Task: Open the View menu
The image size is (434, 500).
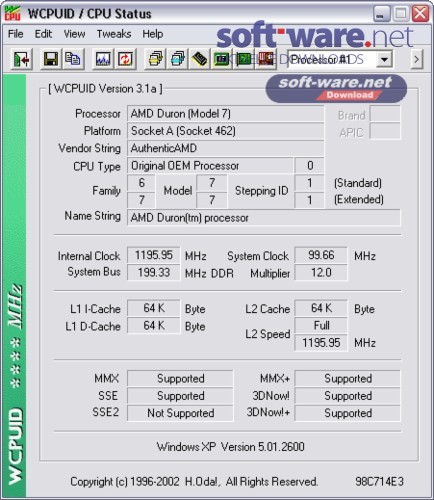Action: (74, 34)
